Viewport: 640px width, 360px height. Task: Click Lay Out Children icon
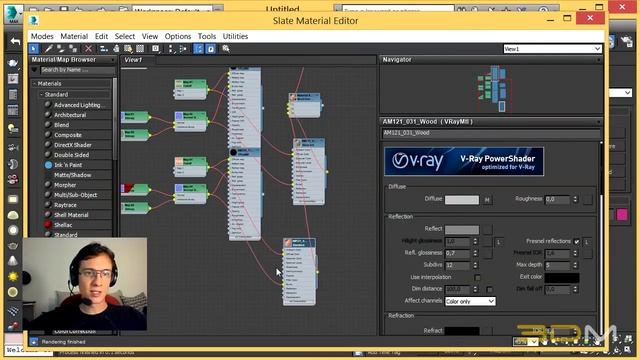click(x=183, y=49)
